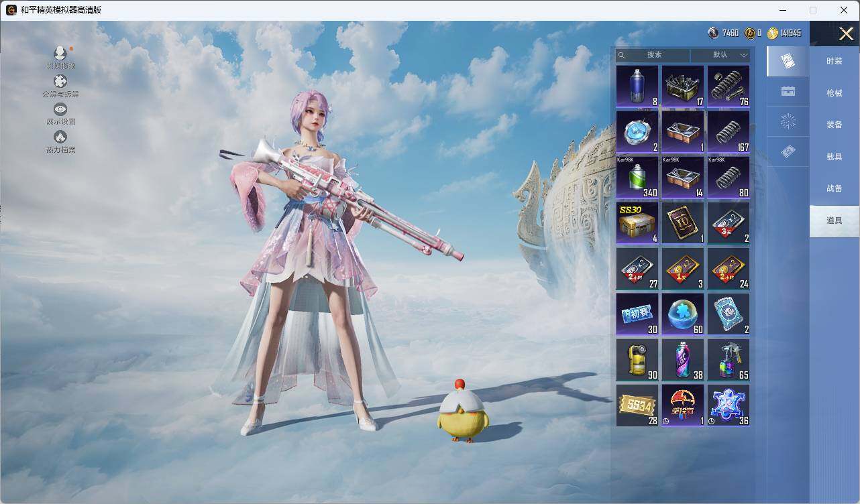Select the firework sparkle sub-category icon
Image resolution: width=860 pixels, height=504 pixels.
click(788, 121)
